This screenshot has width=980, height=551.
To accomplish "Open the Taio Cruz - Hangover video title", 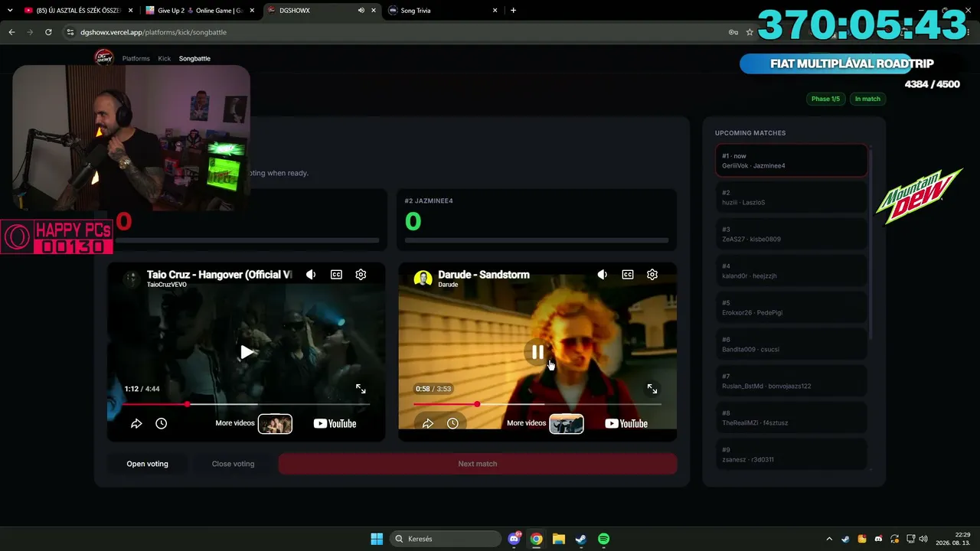I will [x=220, y=275].
